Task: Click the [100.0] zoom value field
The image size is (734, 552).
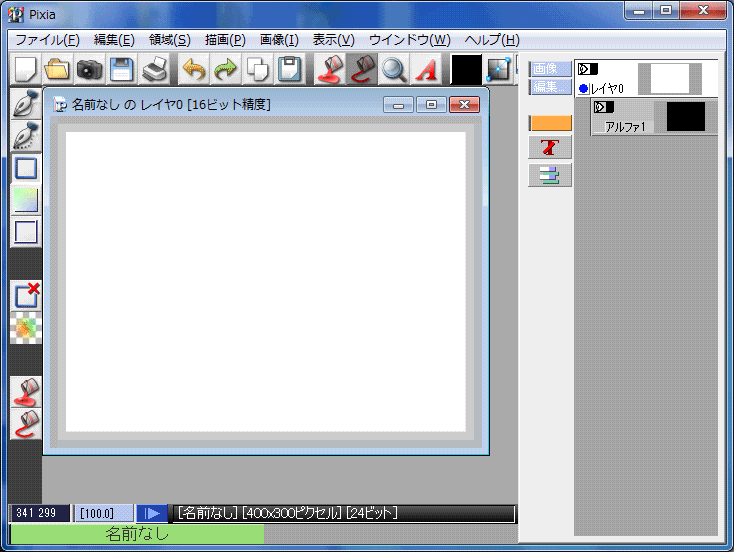Action: [x=103, y=514]
